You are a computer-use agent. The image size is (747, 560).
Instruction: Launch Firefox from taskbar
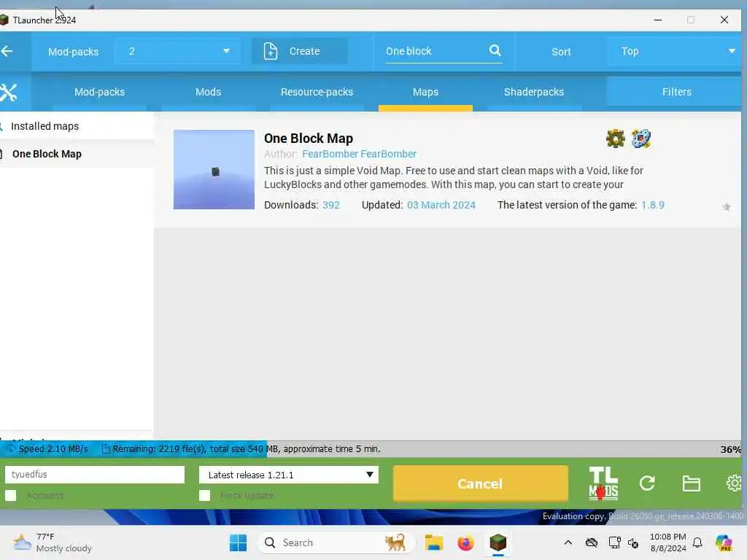pyautogui.click(x=465, y=542)
